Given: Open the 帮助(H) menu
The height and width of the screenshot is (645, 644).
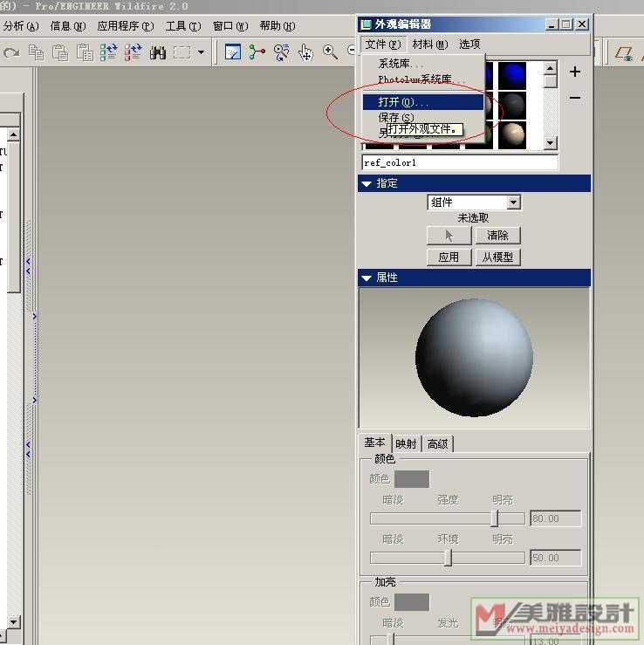Looking at the screenshot, I should tap(277, 26).
